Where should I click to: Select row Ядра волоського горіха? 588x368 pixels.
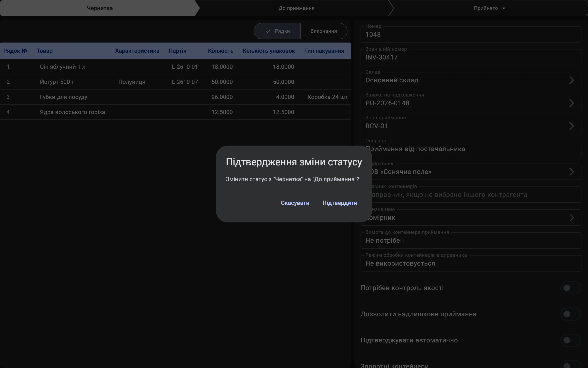tap(175, 112)
